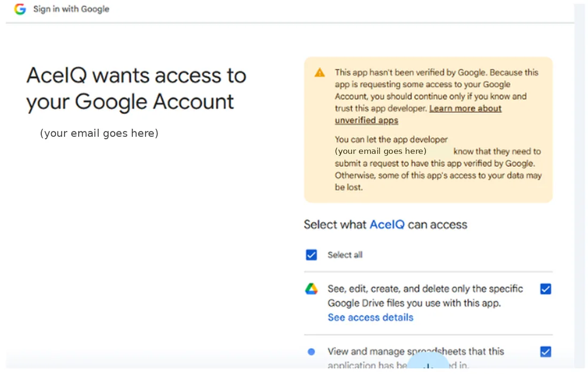
Task: Click the email placeholder under the heading
Action: click(x=99, y=133)
